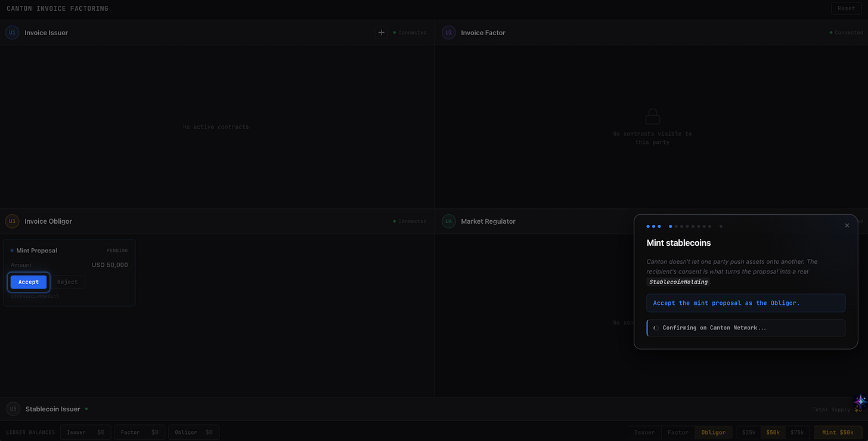Click the green status dot beside Stablecoin Issuer
The height and width of the screenshot is (441, 868).
click(86, 409)
